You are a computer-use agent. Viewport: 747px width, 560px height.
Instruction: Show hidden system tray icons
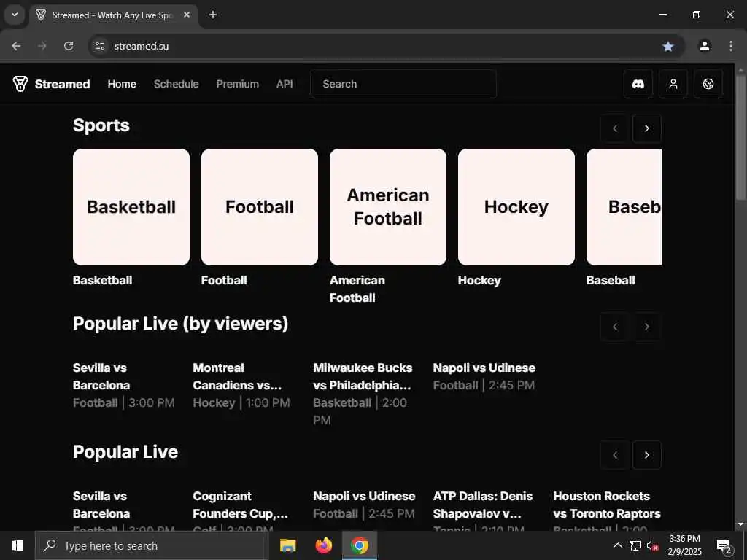(x=617, y=545)
